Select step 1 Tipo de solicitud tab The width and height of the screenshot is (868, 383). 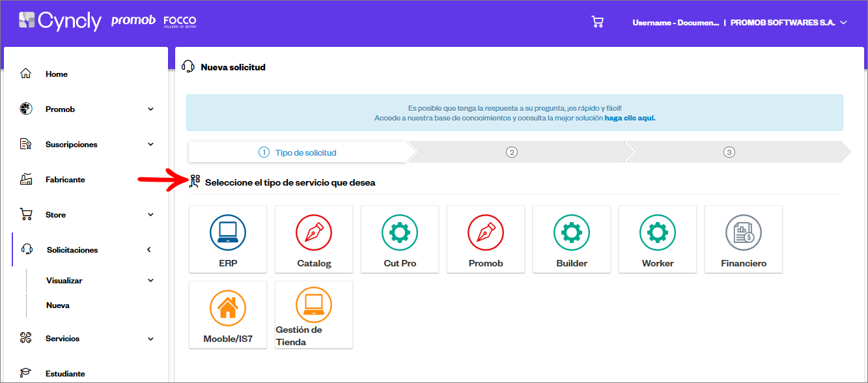pos(298,152)
